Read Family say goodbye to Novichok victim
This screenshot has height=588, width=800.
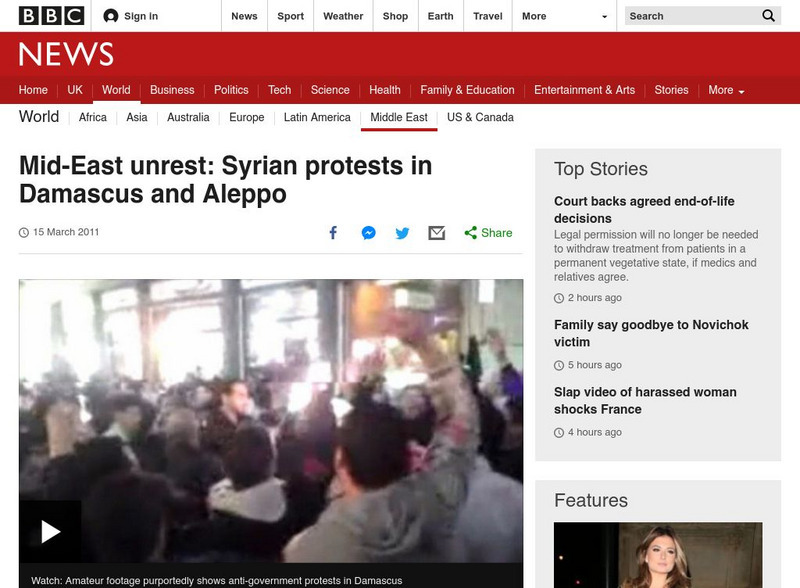pyautogui.click(x=651, y=333)
